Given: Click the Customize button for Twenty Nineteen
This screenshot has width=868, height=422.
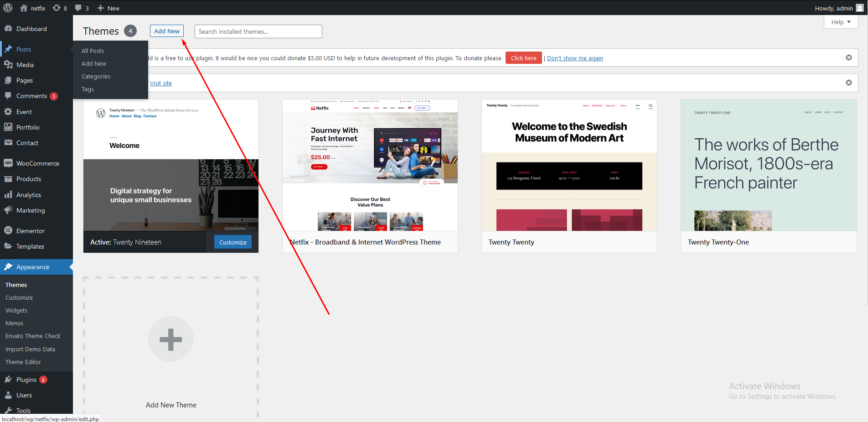Looking at the screenshot, I should point(232,242).
